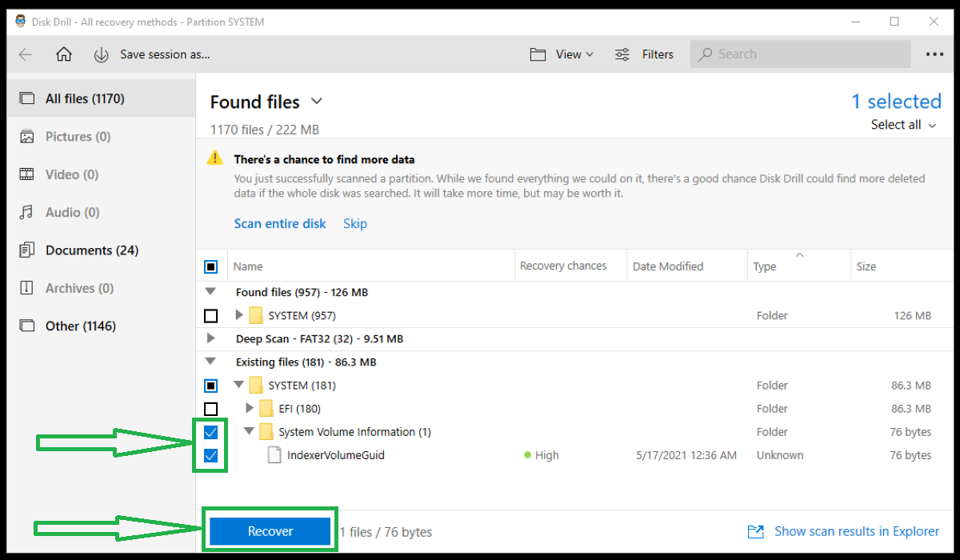Click the IndexerVolumeGuid file icon
Screen dimensions: 960x560
click(x=274, y=455)
